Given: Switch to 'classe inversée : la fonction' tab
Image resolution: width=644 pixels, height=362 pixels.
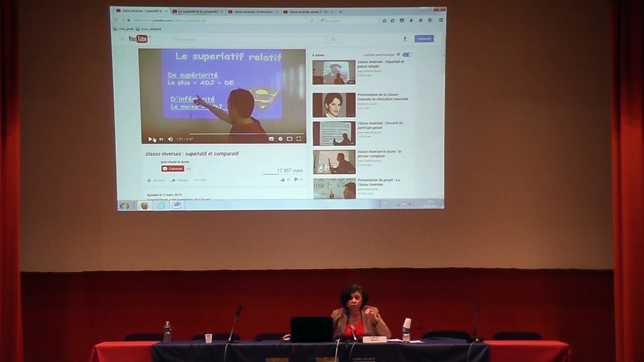Looking at the screenshot, I should tap(254, 11).
